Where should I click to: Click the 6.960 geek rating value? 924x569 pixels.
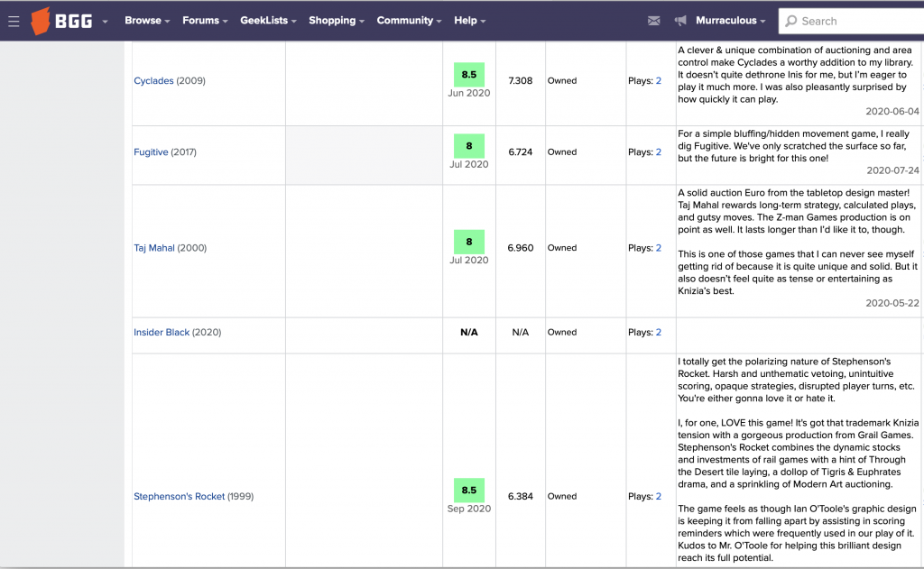tap(521, 248)
